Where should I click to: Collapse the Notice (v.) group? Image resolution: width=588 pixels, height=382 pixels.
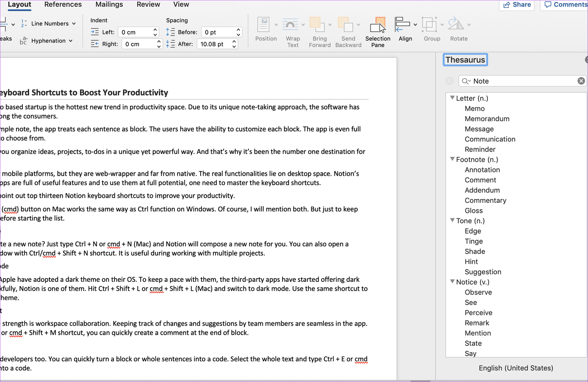click(x=452, y=281)
